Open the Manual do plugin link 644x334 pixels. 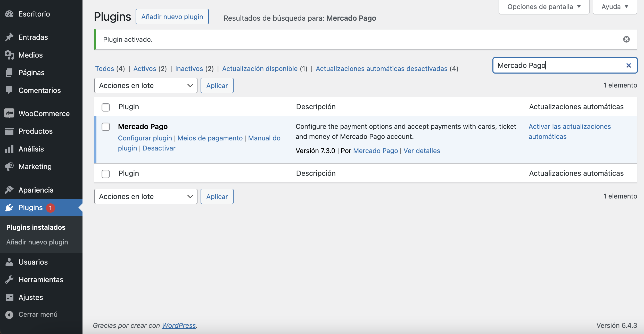264,138
